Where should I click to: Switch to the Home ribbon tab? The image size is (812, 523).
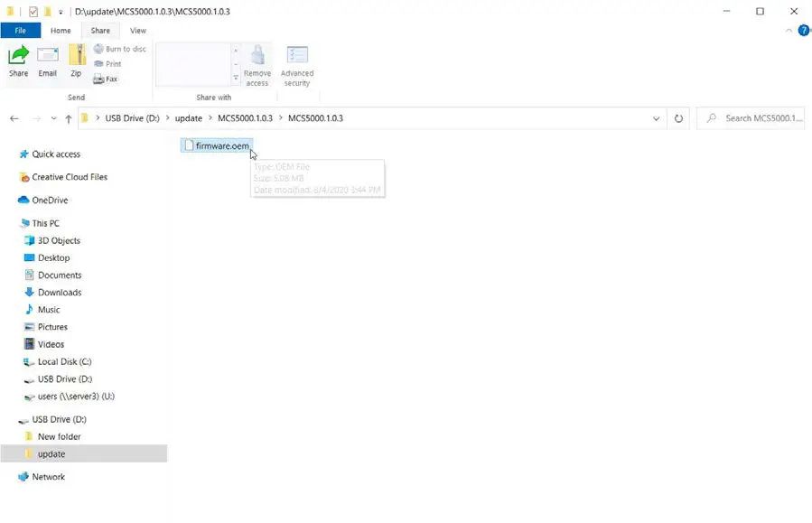61,30
